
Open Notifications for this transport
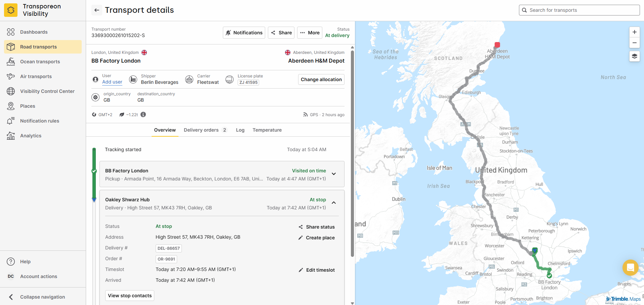244,33
